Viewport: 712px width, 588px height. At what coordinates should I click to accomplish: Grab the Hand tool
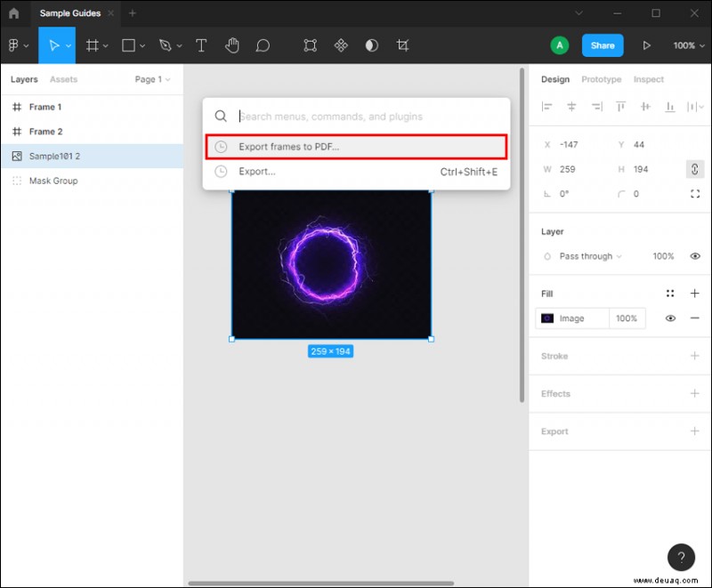pyautogui.click(x=232, y=45)
